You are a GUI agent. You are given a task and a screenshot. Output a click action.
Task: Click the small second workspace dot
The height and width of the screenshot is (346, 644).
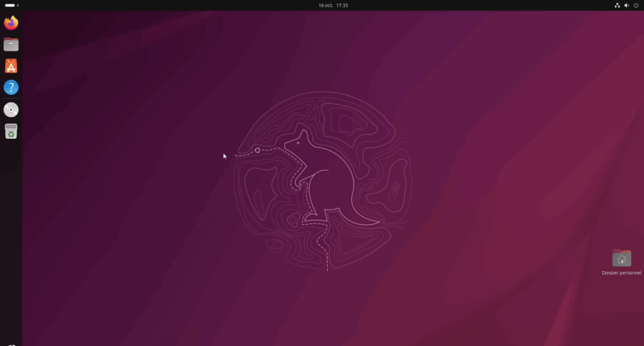point(18,5)
